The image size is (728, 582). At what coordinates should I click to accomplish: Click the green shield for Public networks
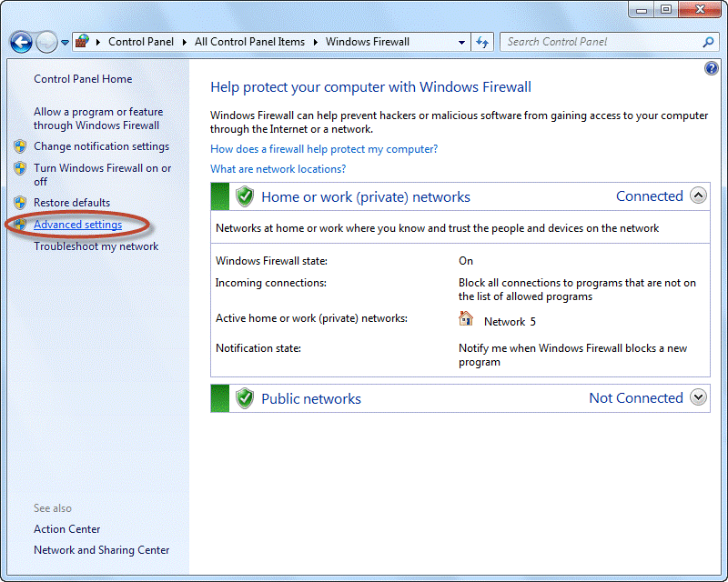click(x=244, y=397)
